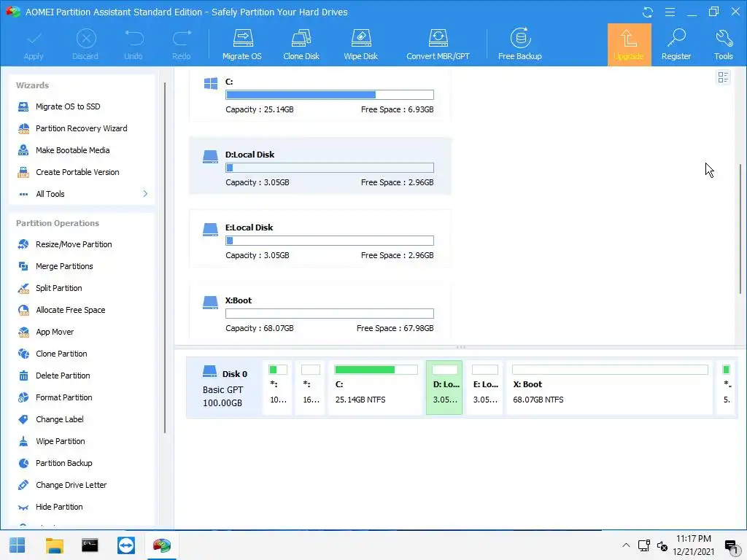Expand the All Tools chevron
Screen dimensions: 747x560
[145, 194]
